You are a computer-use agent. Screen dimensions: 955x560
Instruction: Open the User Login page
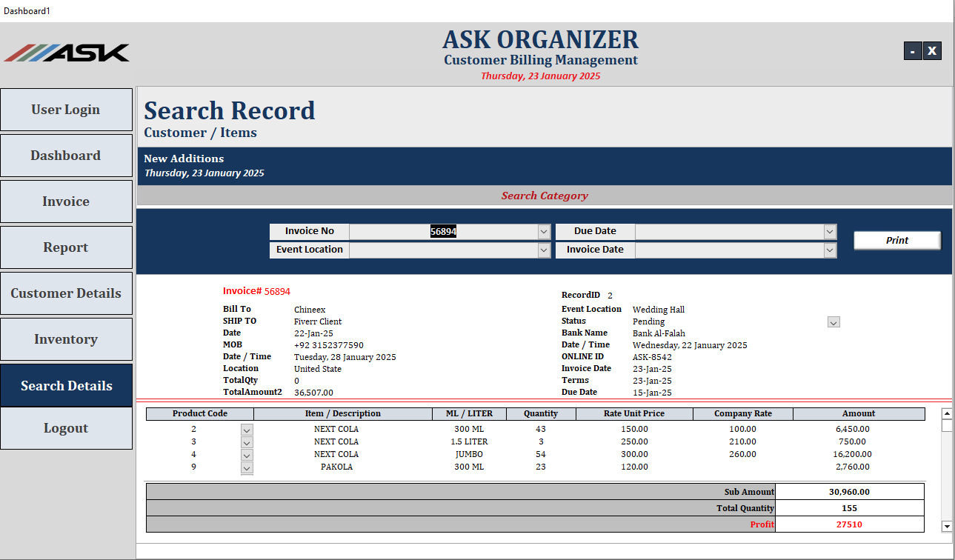pyautogui.click(x=66, y=110)
